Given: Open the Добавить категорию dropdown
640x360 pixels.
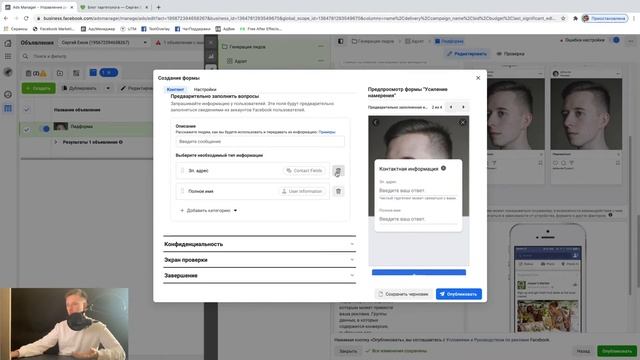Looking at the screenshot, I should click(x=209, y=211).
